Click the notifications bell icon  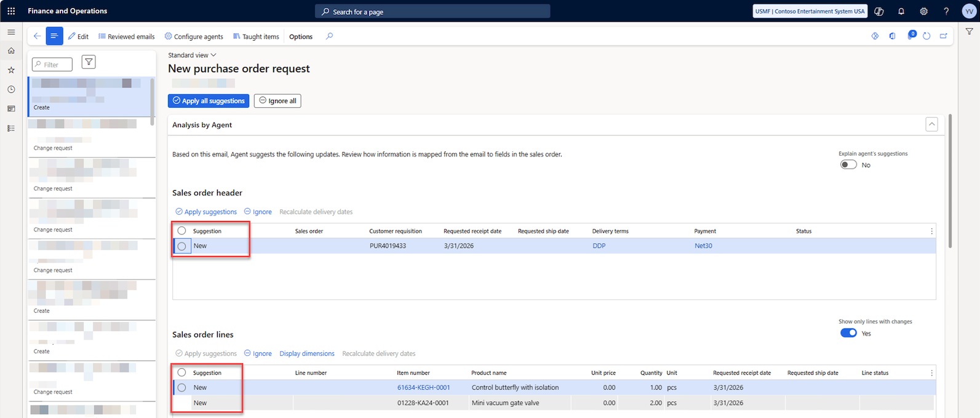point(901,11)
